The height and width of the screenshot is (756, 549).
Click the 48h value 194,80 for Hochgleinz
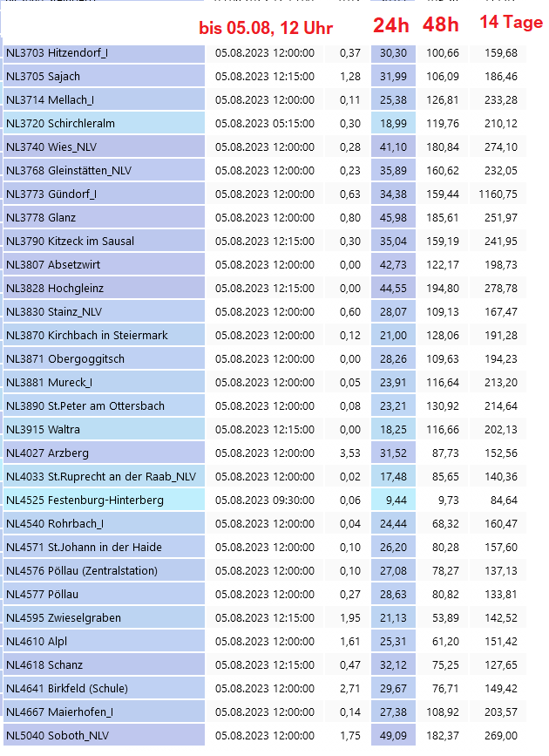pyautogui.click(x=443, y=288)
